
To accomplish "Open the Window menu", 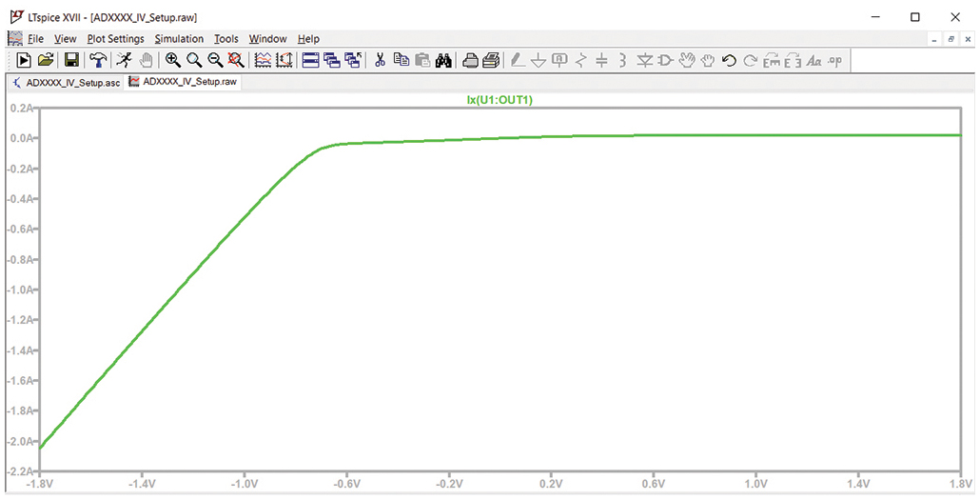I will pyautogui.click(x=267, y=39).
